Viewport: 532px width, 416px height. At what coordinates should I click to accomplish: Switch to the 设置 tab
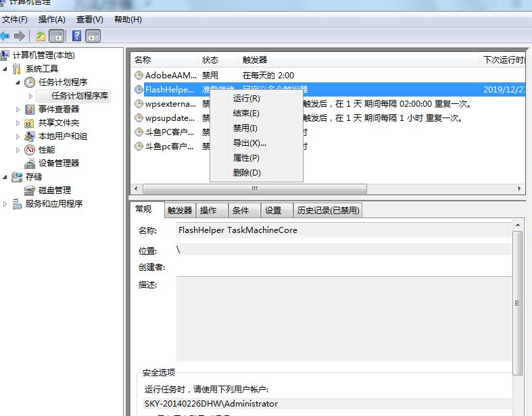(276, 211)
